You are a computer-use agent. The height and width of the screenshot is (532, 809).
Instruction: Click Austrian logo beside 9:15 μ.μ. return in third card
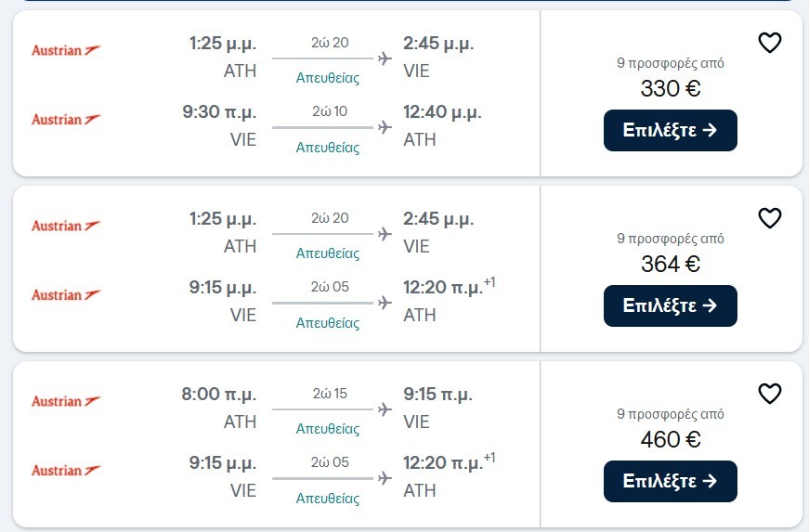coord(66,470)
